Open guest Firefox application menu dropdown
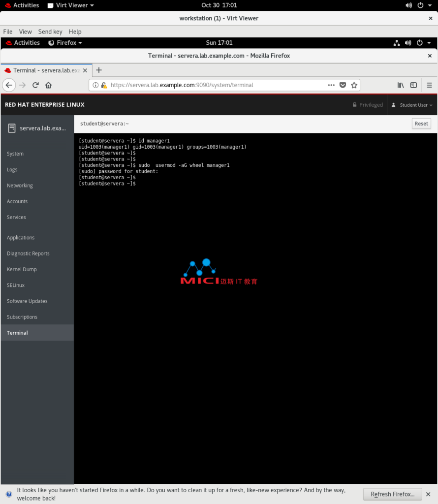The width and height of the screenshot is (438, 504). pyautogui.click(x=65, y=43)
